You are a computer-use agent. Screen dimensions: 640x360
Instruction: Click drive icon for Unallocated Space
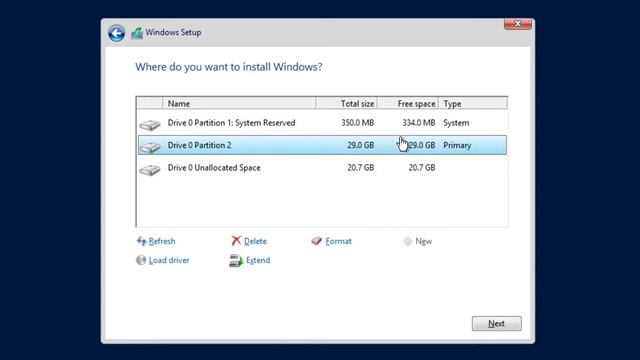tap(150, 169)
